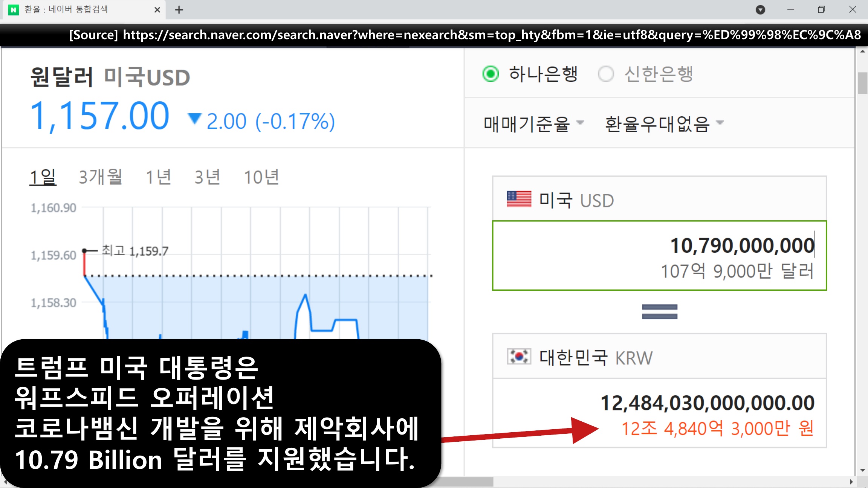This screenshot has height=488, width=868.
Task: Click the equals sign between currencies
Action: pyautogui.click(x=659, y=312)
